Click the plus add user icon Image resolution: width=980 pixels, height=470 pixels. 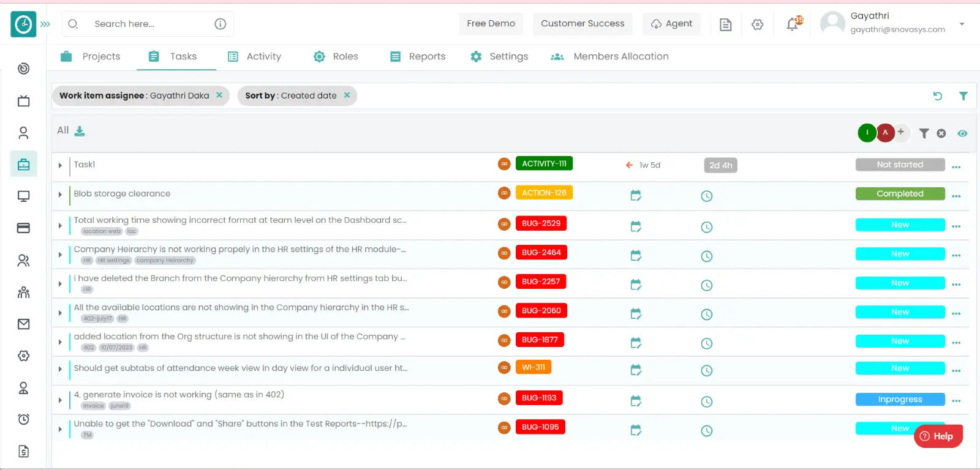[x=901, y=132]
